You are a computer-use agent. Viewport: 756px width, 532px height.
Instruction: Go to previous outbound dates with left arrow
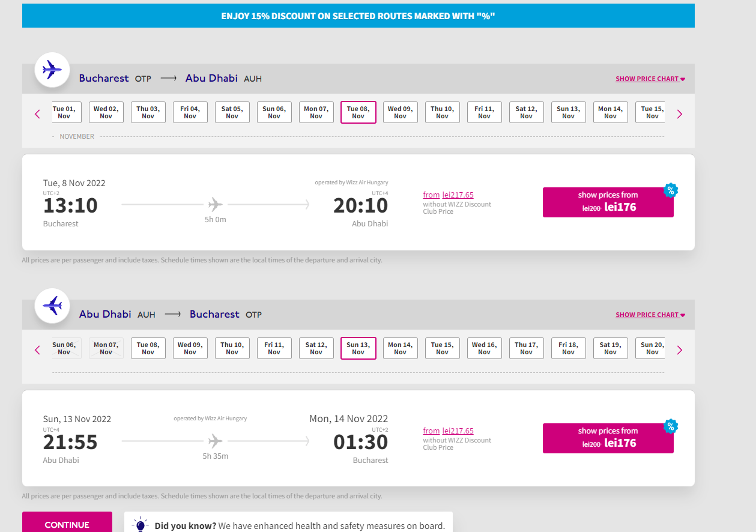(x=37, y=113)
